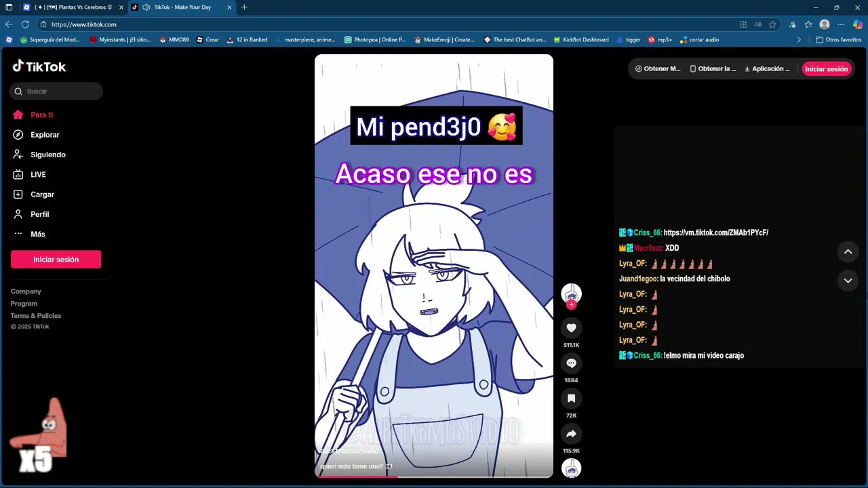Go to the Siguiendo feed
Image resolution: width=868 pixels, height=488 pixels.
pyautogui.click(x=39, y=155)
